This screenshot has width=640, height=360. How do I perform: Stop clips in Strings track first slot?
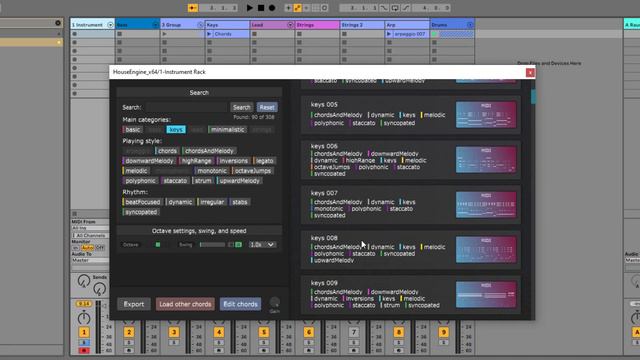tap(299, 34)
